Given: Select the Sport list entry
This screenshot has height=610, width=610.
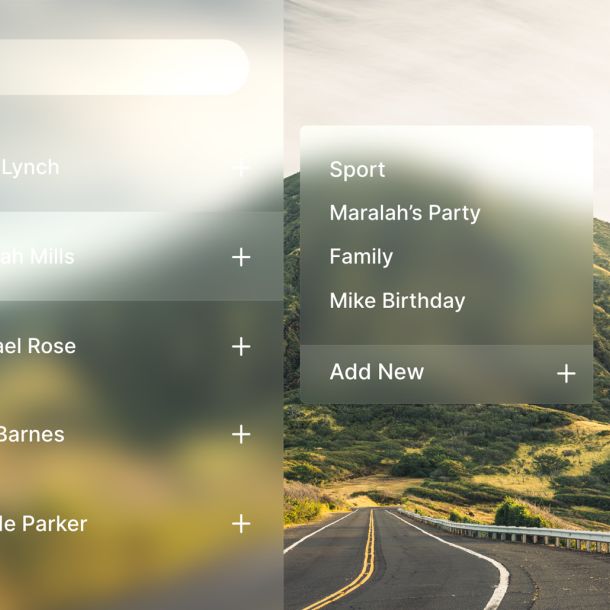Looking at the screenshot, I should (x=357, y=170).
